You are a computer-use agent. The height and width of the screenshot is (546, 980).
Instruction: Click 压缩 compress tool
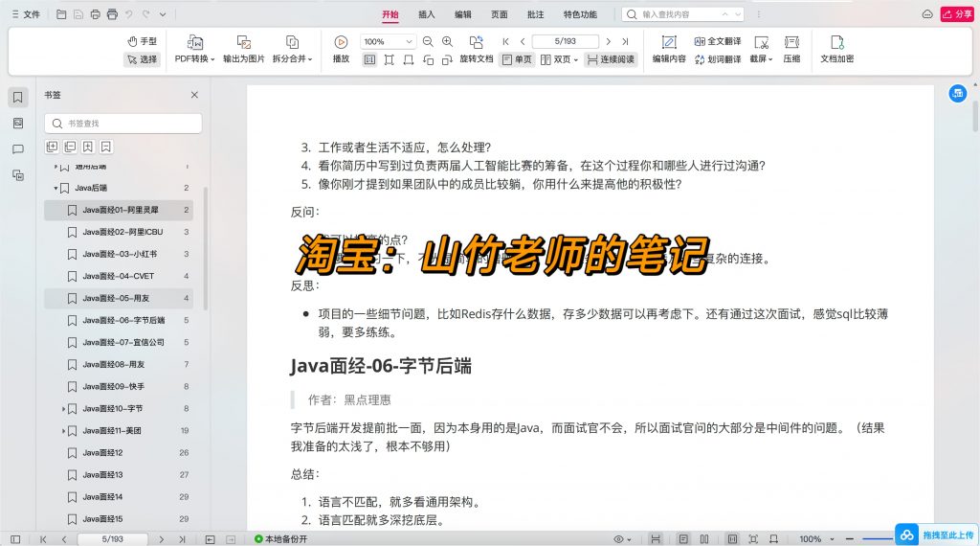[791, 50]
